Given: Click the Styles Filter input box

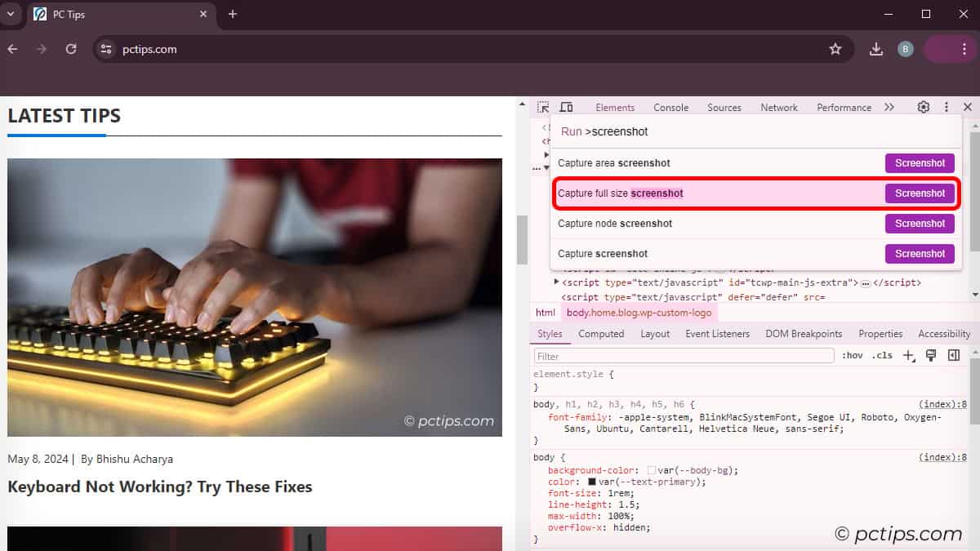Looking at the screenshot, I should pos(684,356).
